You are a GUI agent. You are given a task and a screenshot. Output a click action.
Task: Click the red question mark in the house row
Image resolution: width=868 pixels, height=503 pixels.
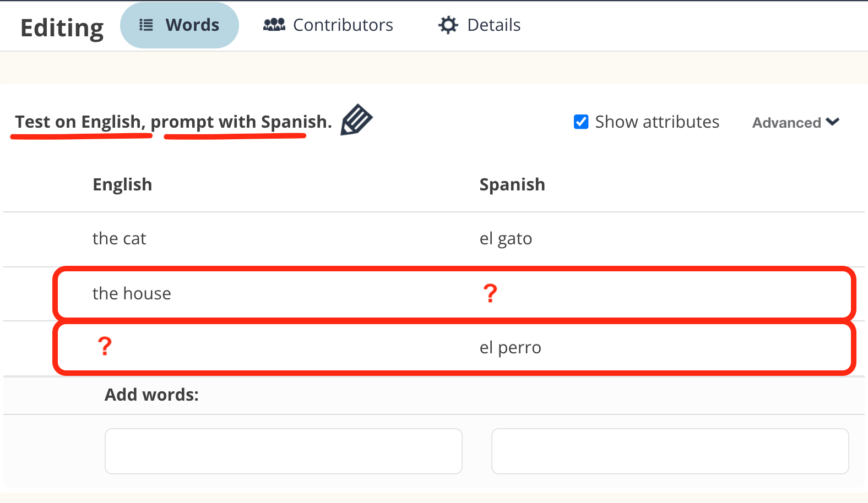(x=490, y=293)
